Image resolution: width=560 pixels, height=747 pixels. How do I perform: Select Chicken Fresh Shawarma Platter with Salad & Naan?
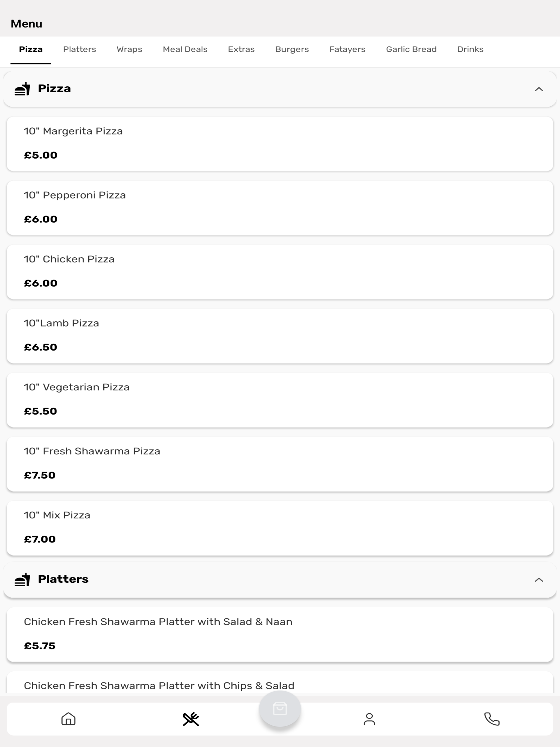pyautogui.click(x=280, y=635)
